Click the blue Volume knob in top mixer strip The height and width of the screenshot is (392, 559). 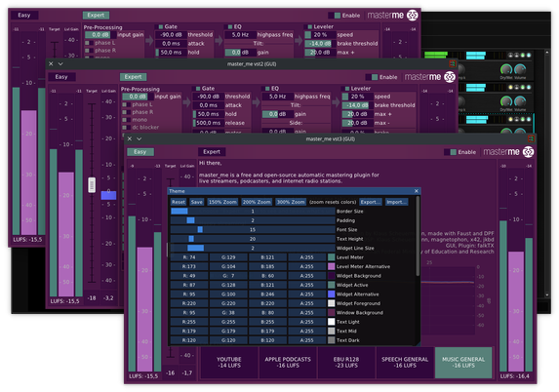pyautogui.click(x=520, y=69)
